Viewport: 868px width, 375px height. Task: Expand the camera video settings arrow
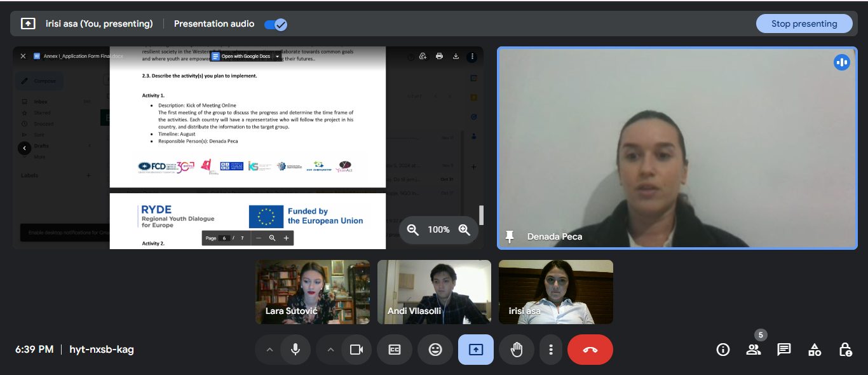tap(330, 350)
